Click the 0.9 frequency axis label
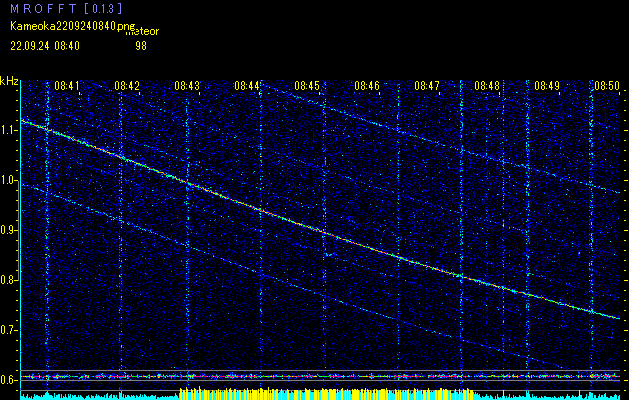 click(8, 230)
